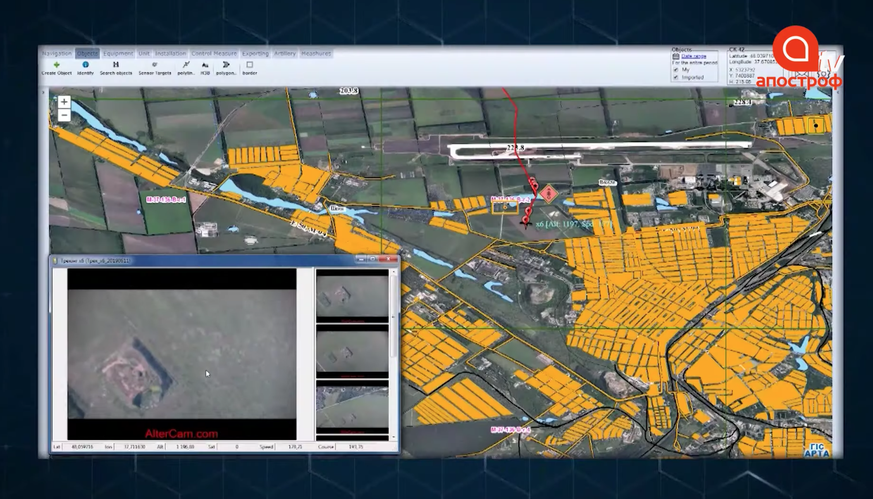Choose the polyline drawing tool
The image size is (873, 499).
coord(186,65)
